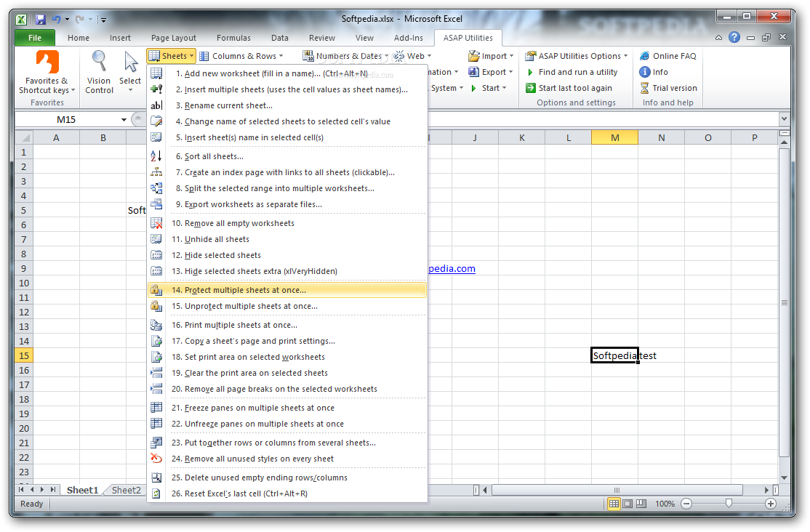Click the Export worksheets as files icon

[x=156, y=204]
